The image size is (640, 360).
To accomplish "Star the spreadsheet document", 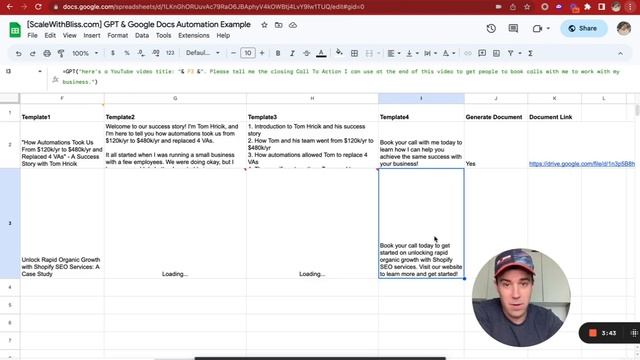I will click(264, 25).
